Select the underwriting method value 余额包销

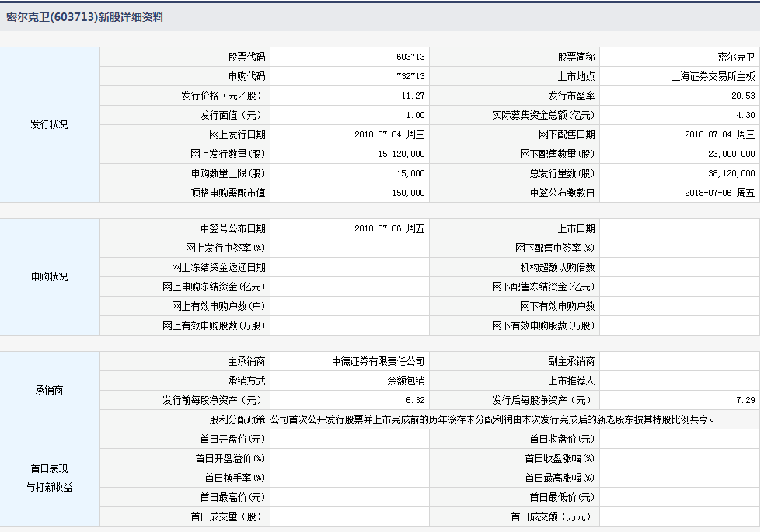(x=406, y=381)
